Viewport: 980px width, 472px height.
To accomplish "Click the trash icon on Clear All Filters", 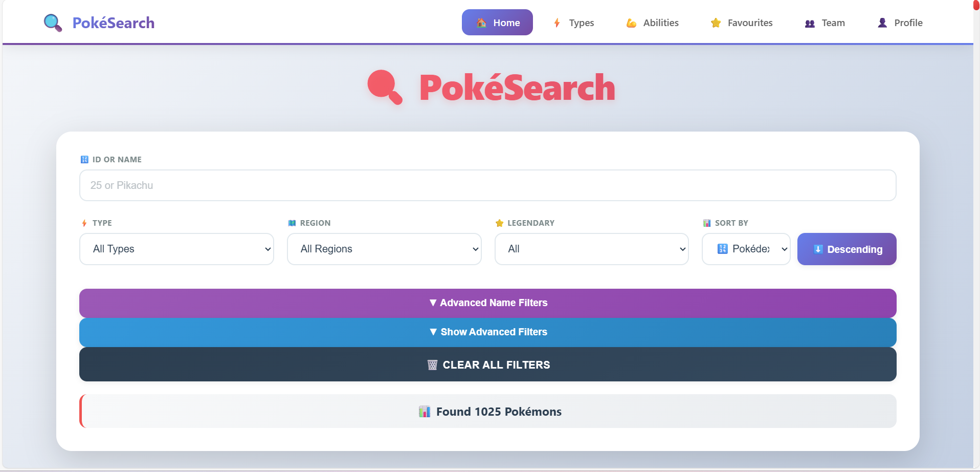I will coord(432,364).
